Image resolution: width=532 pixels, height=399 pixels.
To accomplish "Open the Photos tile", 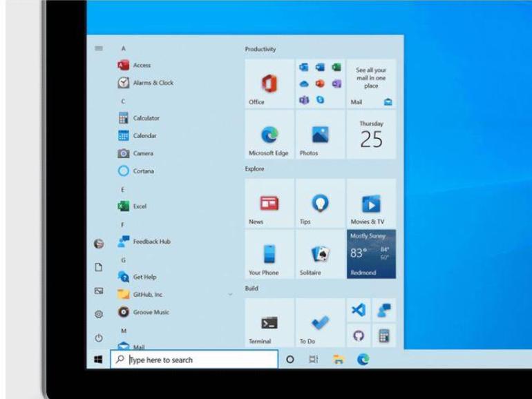I will tap(321, 135).
